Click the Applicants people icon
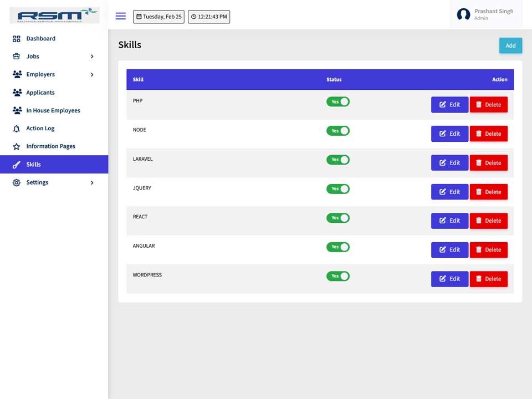This screenshot has width=532, height=399. tap(17, 93)
